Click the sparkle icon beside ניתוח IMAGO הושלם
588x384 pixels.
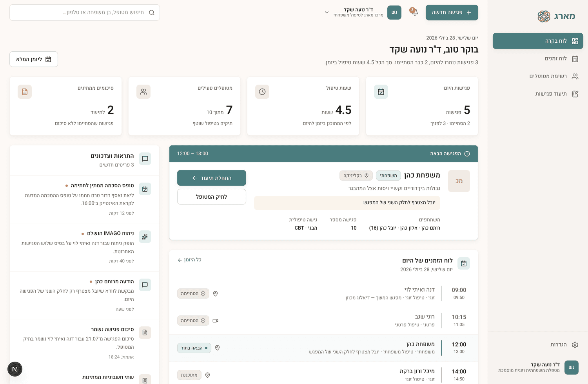(x=145, y=237)
